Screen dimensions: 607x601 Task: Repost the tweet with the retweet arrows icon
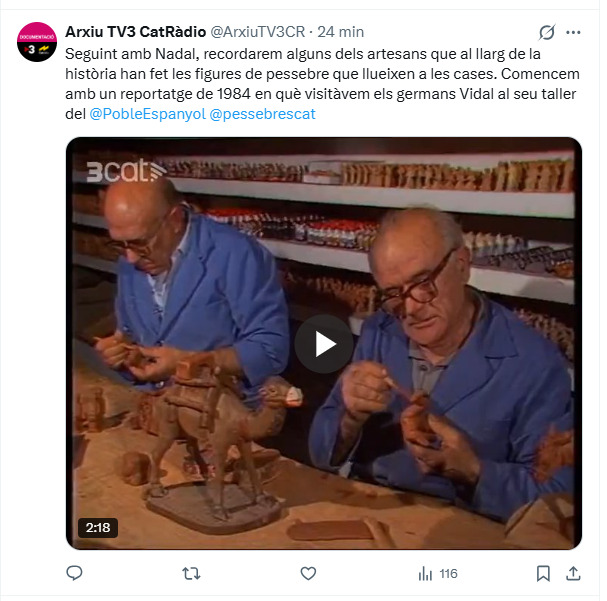click(x=191, y=573)
